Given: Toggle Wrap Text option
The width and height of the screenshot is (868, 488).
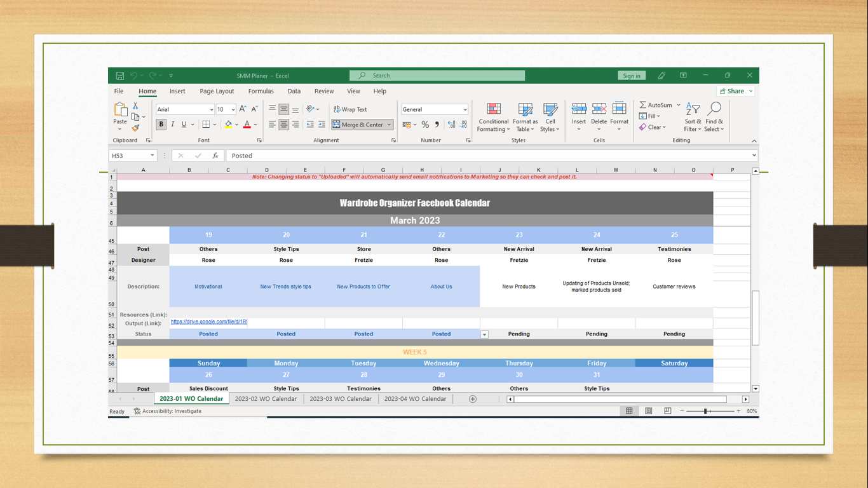Looking at the screenshot, I should point(350,109).
